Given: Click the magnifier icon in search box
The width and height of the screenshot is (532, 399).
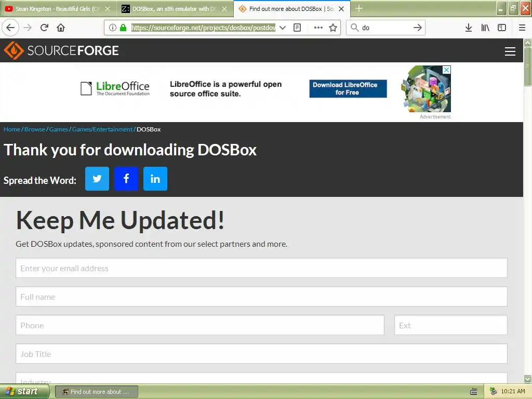Looking at the screenshot, I should pos(354,28).
